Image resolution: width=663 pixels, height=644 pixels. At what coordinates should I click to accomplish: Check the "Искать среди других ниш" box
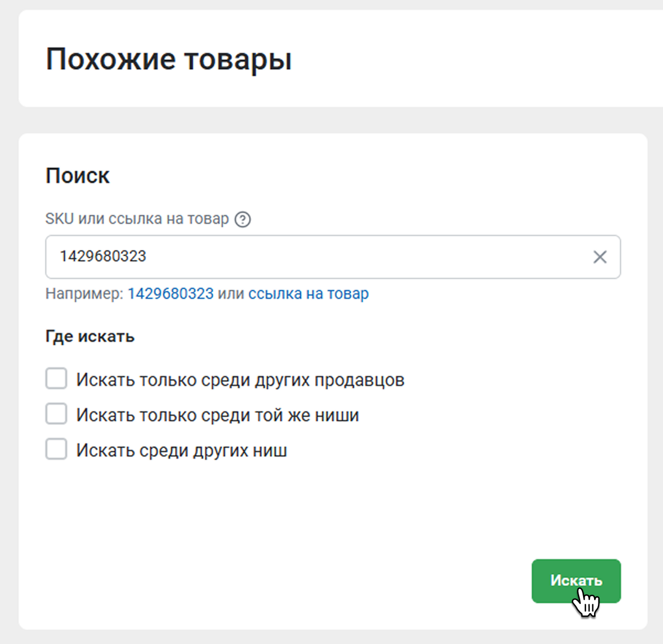(x=56, y=449)
